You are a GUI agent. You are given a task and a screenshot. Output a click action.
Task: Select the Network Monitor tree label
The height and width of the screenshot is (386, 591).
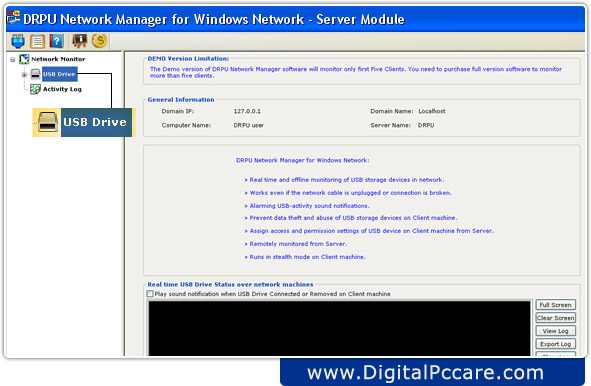pyautogui.click(x=58, y=59)
